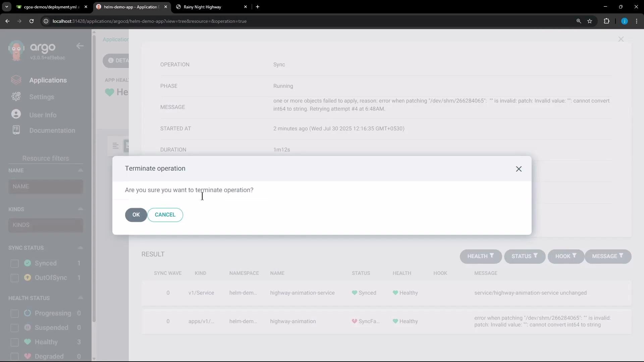644x362 pixels.
Task: Check the Degraded filter checkbox
Action: 14,356
